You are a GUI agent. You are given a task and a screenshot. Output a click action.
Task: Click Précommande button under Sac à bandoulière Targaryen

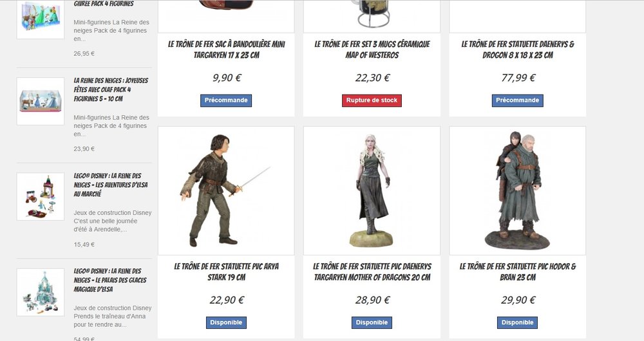(x=226, y=100)
